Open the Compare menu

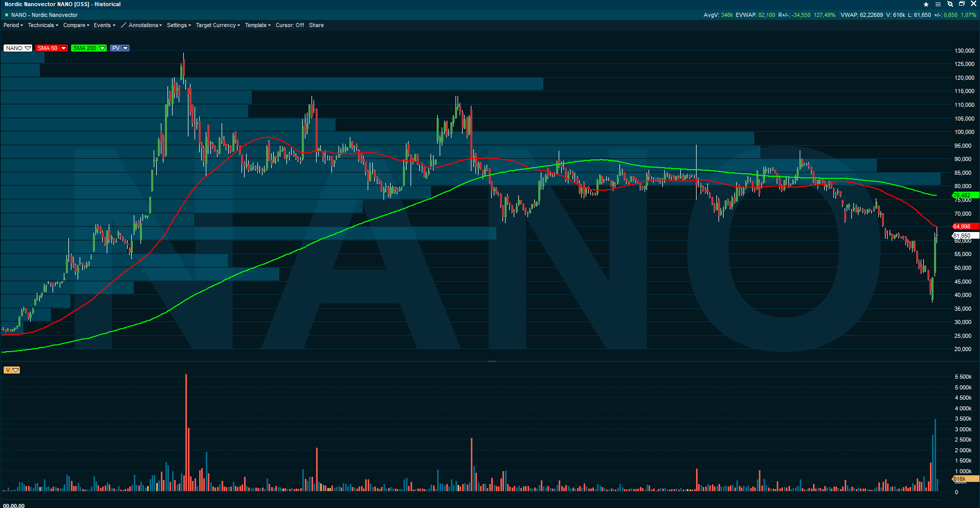point(76,25)
